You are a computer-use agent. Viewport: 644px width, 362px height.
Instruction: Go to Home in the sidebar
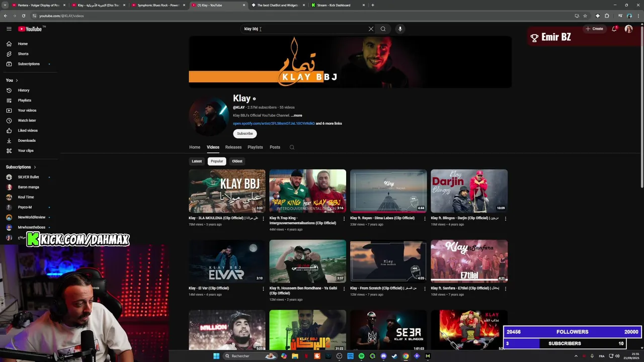click(x=29, y=44)
